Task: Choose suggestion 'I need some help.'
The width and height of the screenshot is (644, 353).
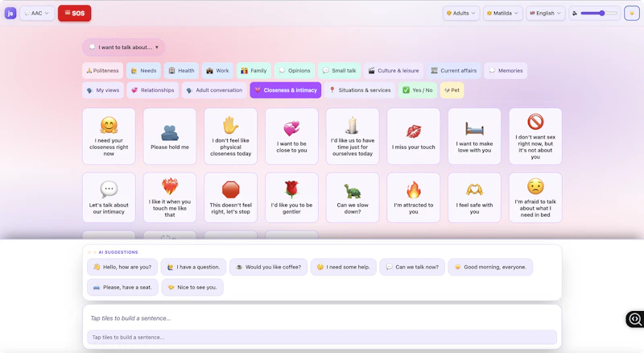Action: point(344,267)
